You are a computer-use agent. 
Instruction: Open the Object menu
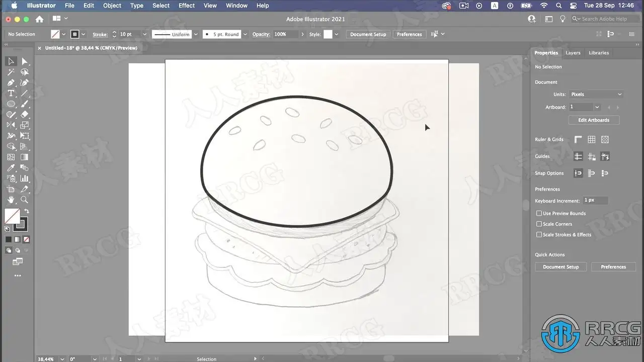(x=112, y=6)
